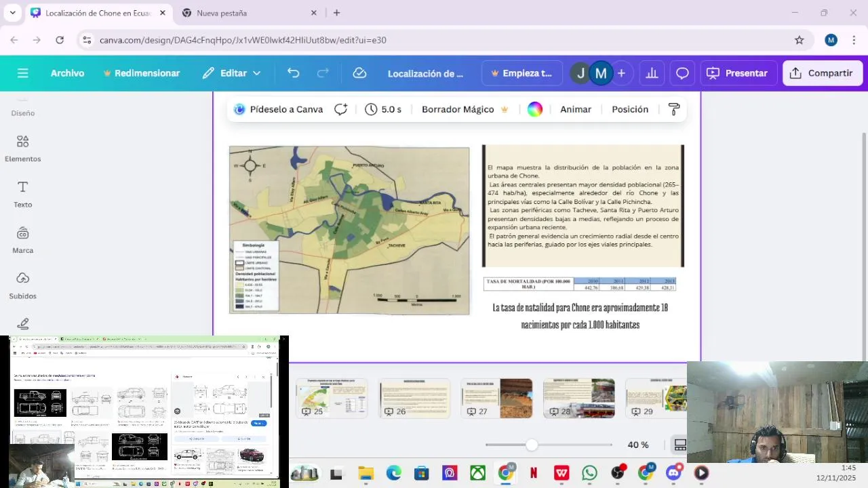
Task: Select the Chone population density map image
Action: pos(349,230)
